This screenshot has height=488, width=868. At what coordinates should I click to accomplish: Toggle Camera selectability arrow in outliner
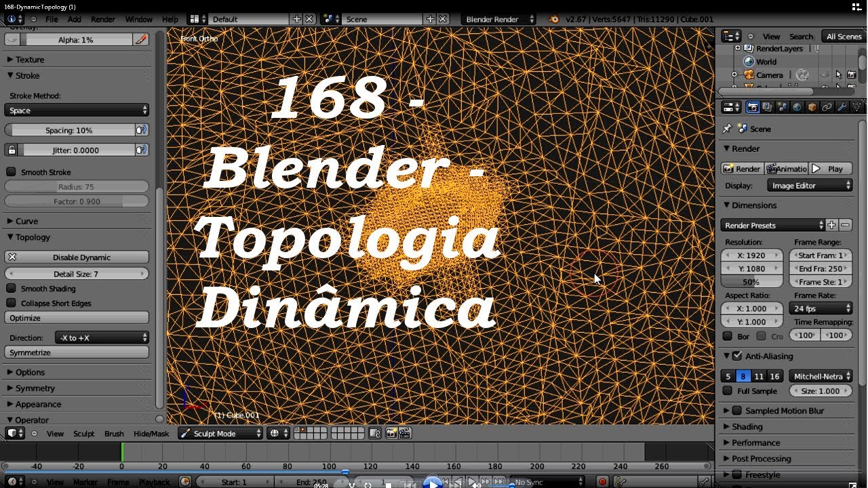[838, 75]
